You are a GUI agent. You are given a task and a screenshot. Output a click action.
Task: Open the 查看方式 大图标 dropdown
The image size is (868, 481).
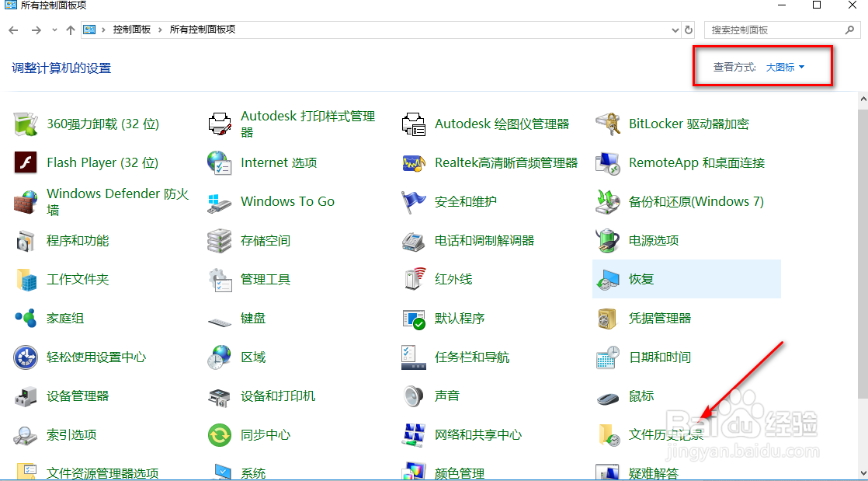point(785,67)
